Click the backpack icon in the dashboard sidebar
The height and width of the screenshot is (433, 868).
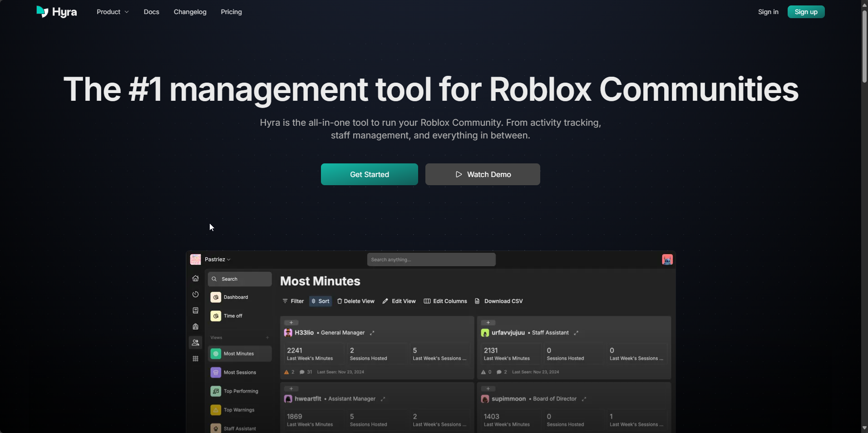[195, 326]
